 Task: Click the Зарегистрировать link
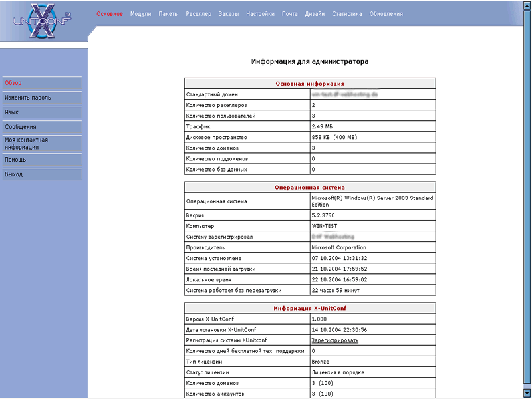tap(335, 340)
